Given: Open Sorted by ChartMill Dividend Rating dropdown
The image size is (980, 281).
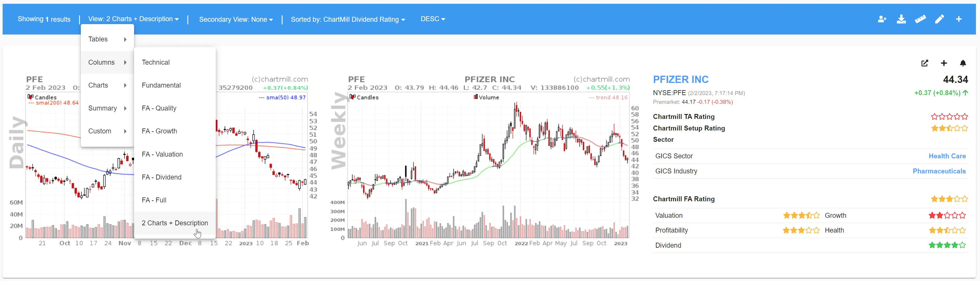Looking at the screenshot, I should (348, 19).
